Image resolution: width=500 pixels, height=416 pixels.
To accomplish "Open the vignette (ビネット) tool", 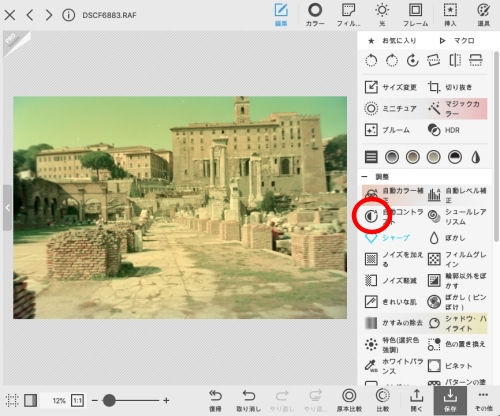I will (x=434, y=366).
